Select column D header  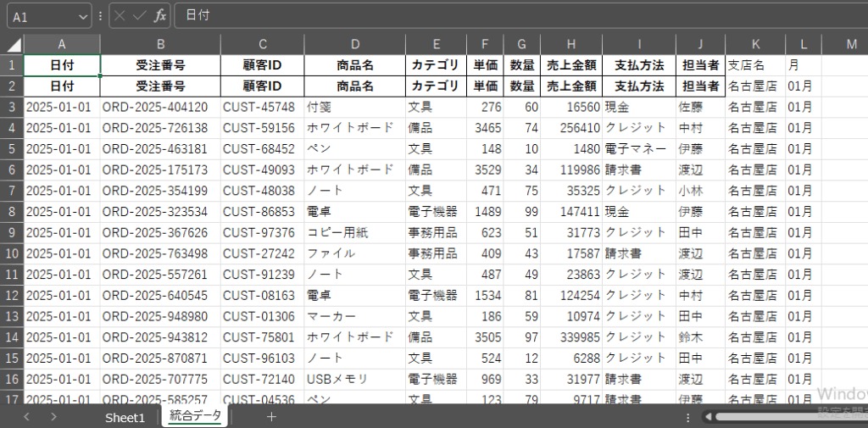(354, 45)
